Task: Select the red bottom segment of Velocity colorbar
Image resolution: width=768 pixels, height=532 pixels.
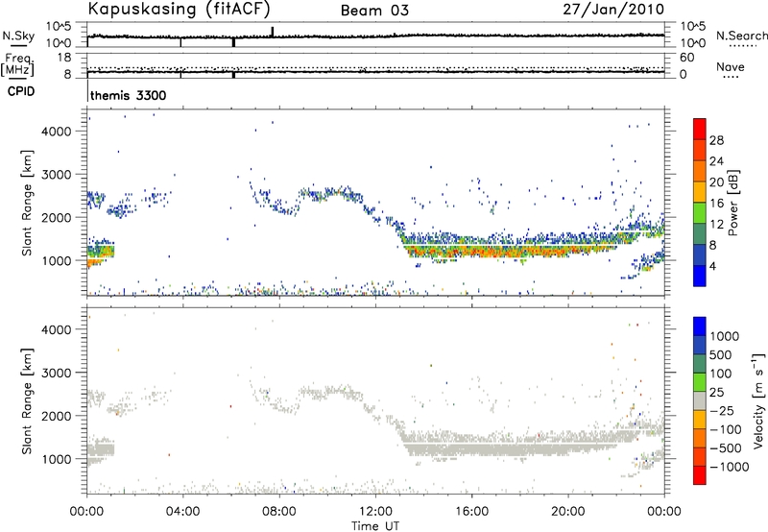Action: pyautogui.click(x=700, y=475)
